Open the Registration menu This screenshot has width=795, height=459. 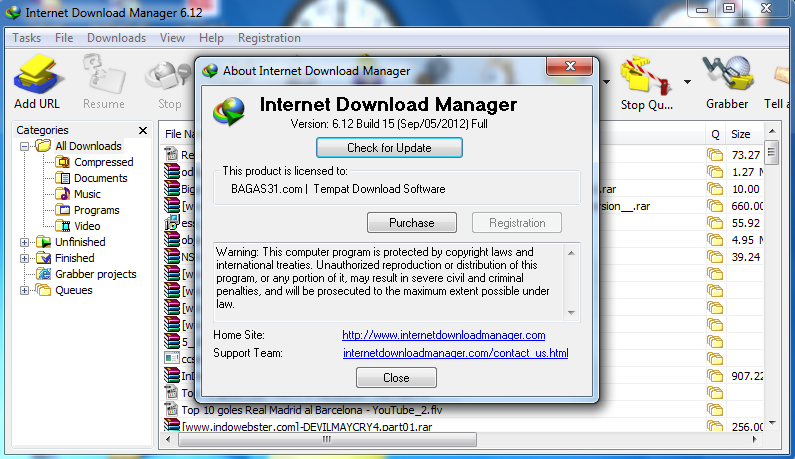pyautogui.click(x=269, y=38)
